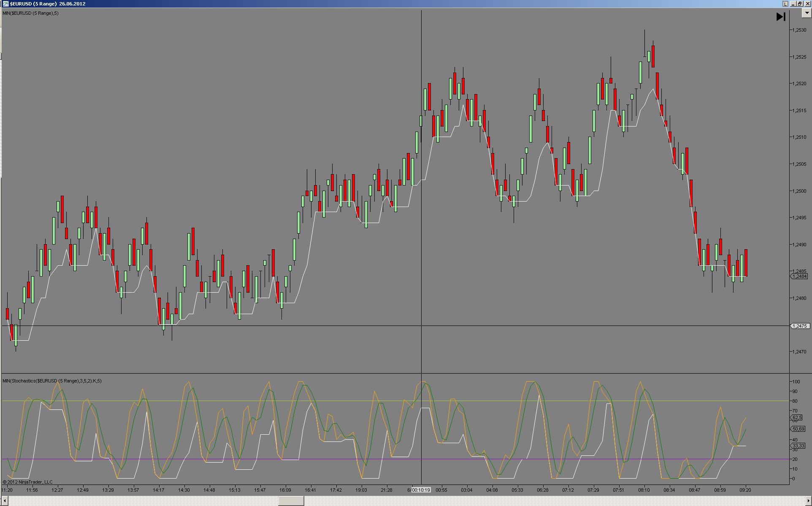Click the 50,69 stochastics value marker
The width and height of the screenshot is (812, 506).
pyautogui.click(x=798, y=429)
